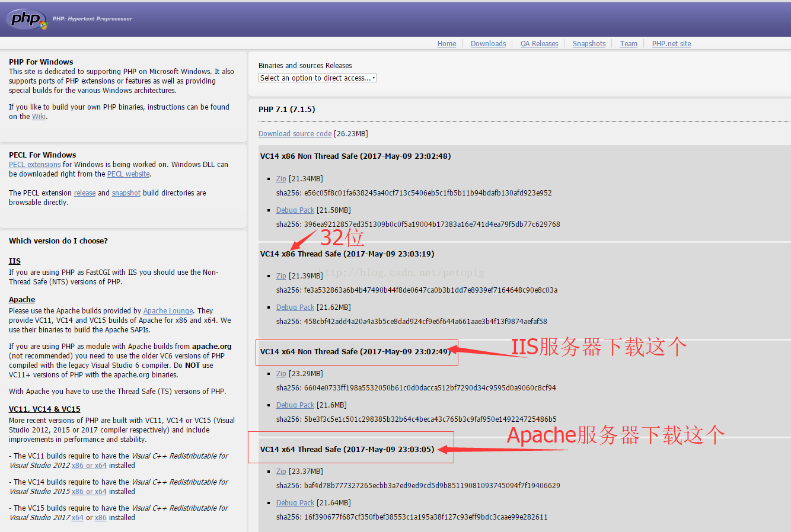Viewport: 791px width, 532px height.
Task: Open the Downloads navigation link
Action: pyautogui.click(x=488, y=44)
